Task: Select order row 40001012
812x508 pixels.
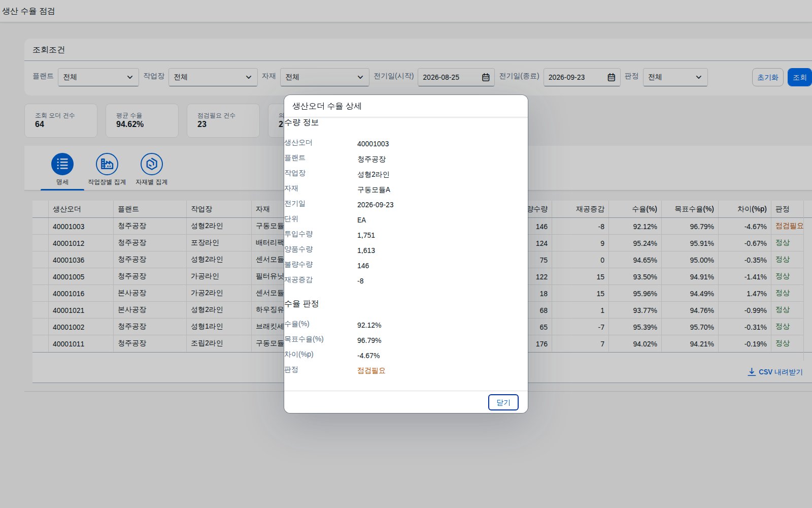Action: 418,243
